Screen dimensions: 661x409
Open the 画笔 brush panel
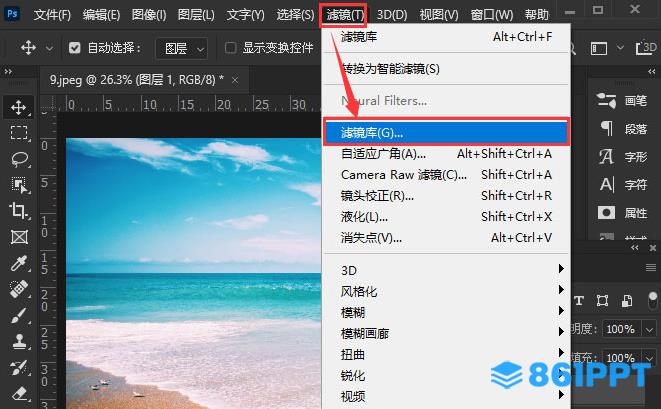tap(622, 100)
